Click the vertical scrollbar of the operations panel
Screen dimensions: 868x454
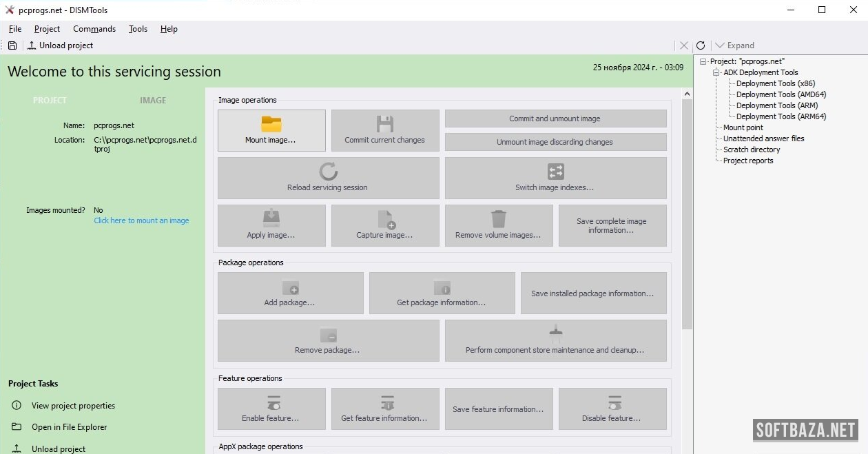tap(686, 214)
